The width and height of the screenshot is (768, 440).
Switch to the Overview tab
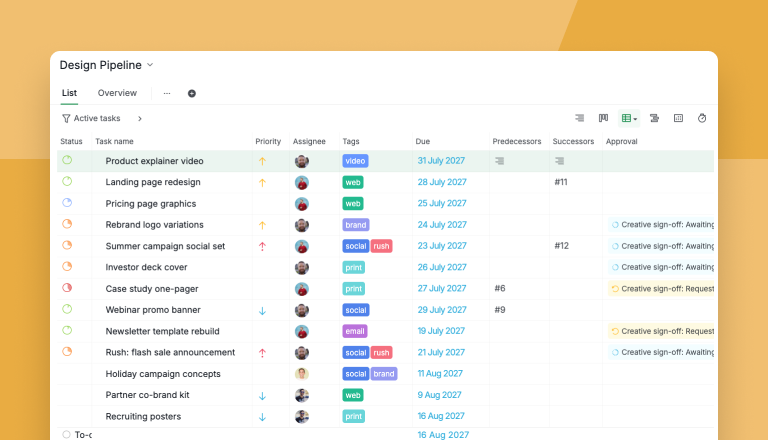coord(117,93)
